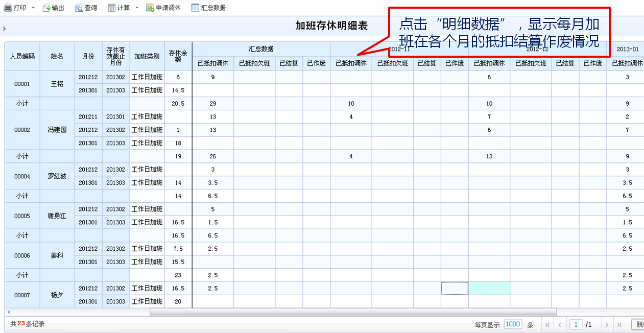Click balance value 23 in 姜科 subtotal
Screen dimensions: 644x333
tap(178, 275)
